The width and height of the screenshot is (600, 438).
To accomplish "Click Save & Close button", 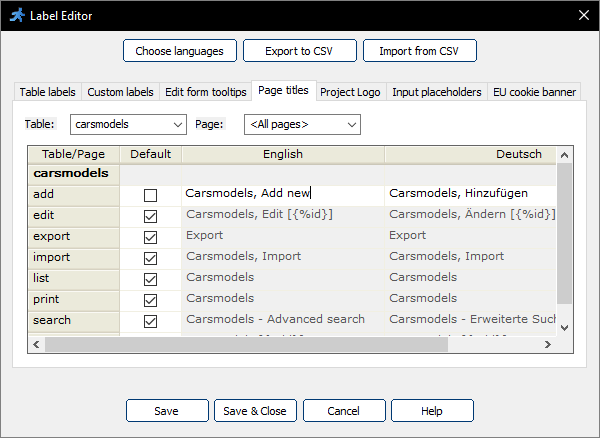I will [x=255, y=410].
